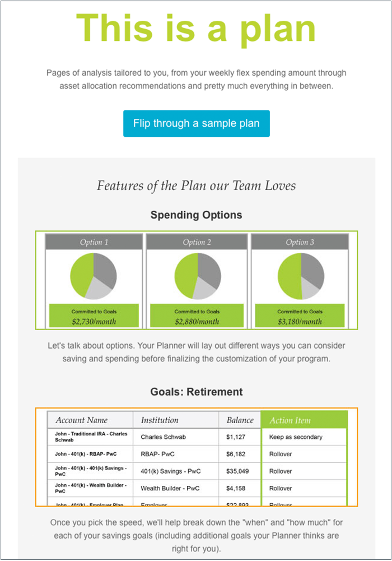
Task: Select the Option 3 pie chart
Action: [301, 276]
